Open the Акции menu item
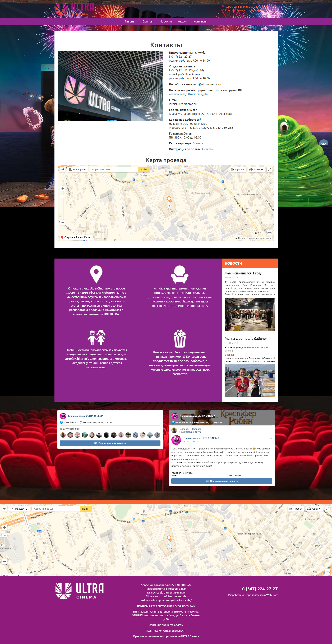 [182, 21]
